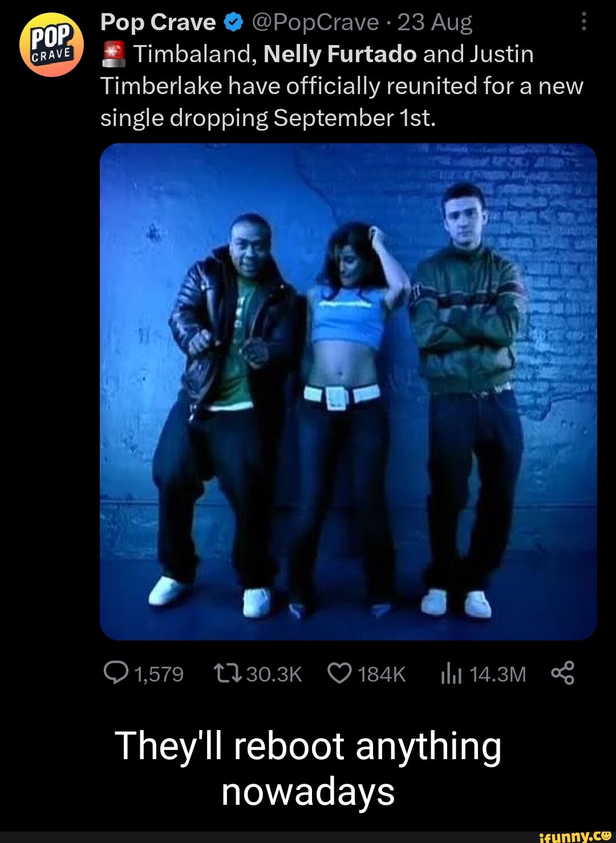Open the blue music video image
The height and width of the screenshot is (843, 616).
[348, 391]
